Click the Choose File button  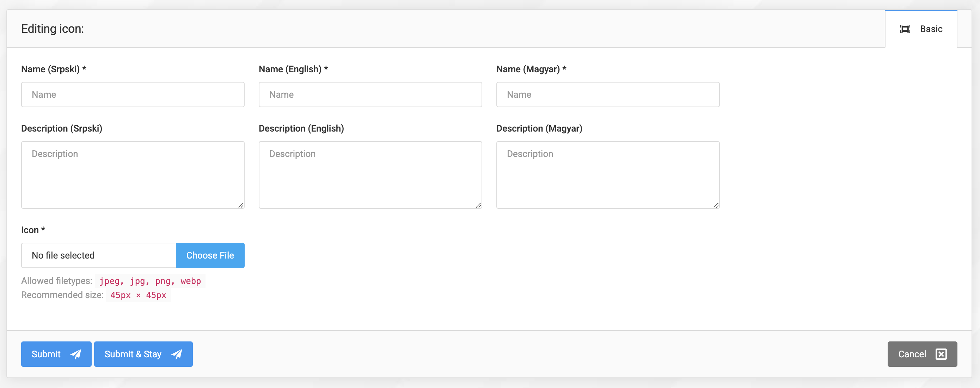(x=210, y=255)
